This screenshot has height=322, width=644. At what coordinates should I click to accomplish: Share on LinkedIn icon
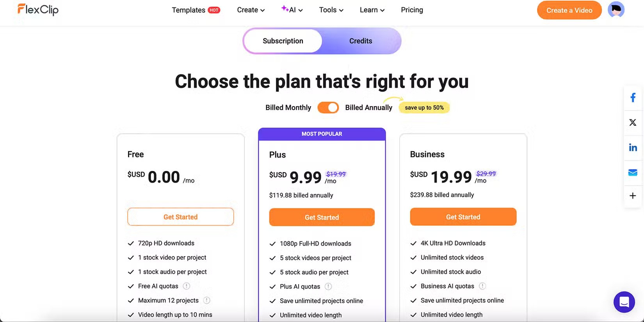pyautogui.click(x=633, y=148)
